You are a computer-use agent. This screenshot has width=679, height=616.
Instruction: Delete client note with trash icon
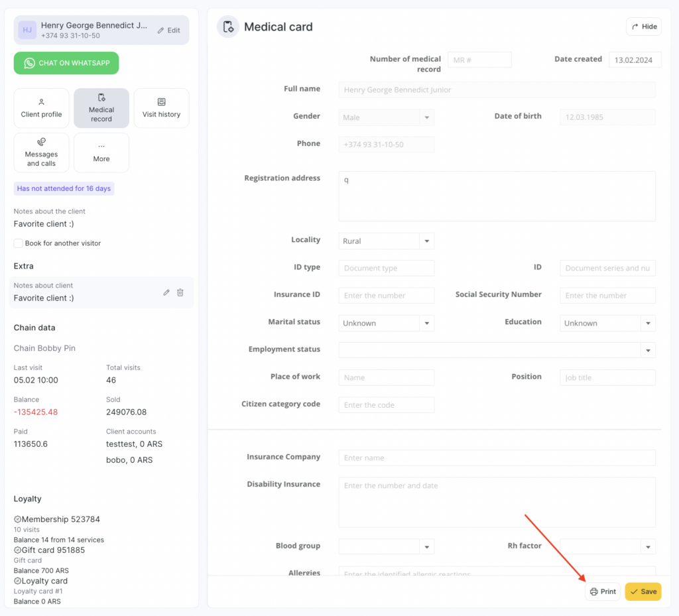coord(180,292)
